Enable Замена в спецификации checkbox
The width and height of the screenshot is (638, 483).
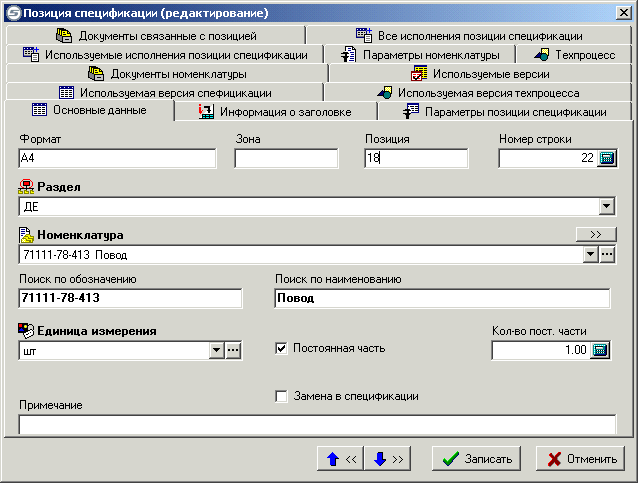tap(281, 396)
